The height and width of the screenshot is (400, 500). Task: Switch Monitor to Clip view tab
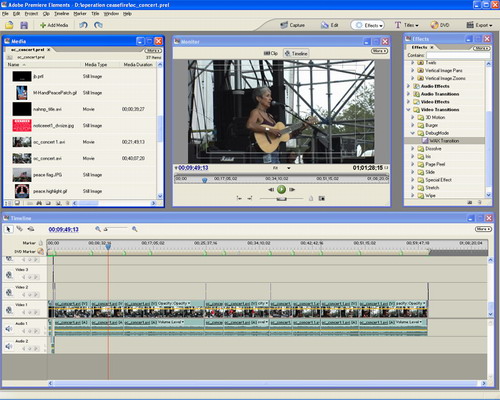click(x=271, y=53)
